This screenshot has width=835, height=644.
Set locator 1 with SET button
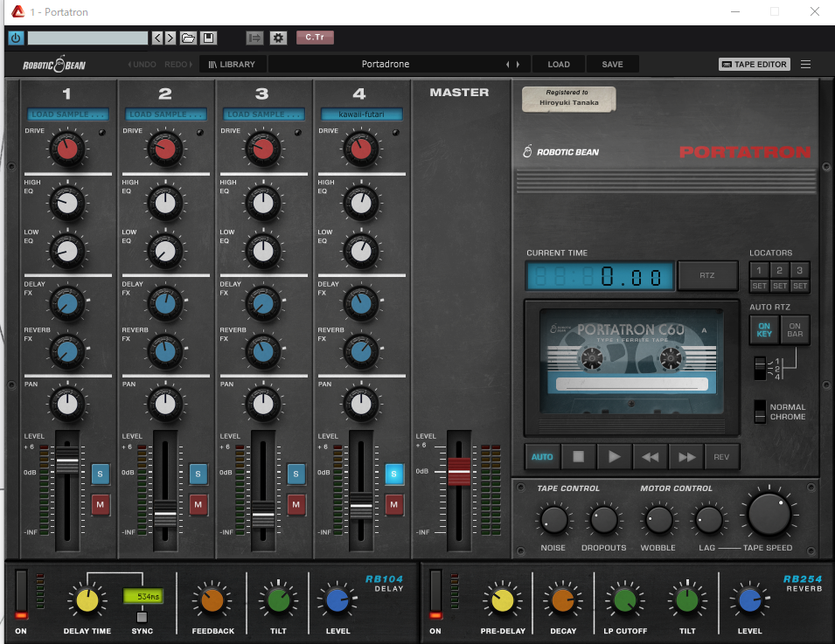click(760, 286)
